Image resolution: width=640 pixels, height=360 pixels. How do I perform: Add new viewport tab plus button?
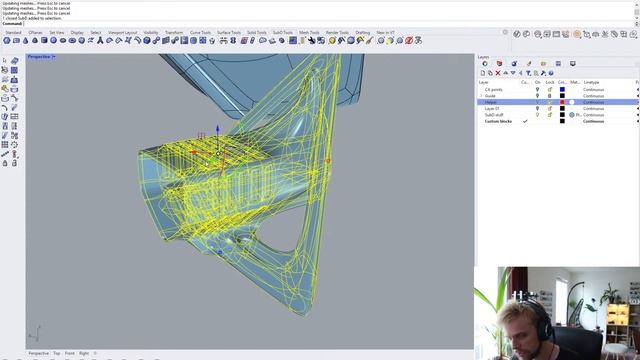pyautogui.click(x=95, y=353)
